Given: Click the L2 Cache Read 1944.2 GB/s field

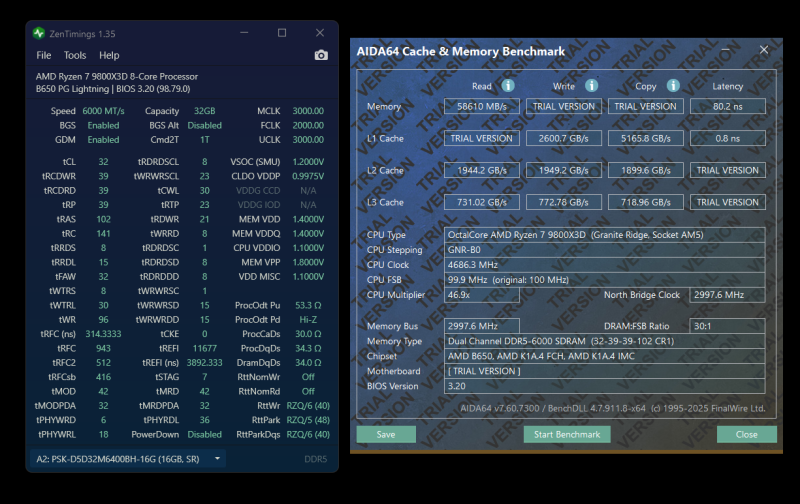Looking at the screenshot, I should pos(482,170).
